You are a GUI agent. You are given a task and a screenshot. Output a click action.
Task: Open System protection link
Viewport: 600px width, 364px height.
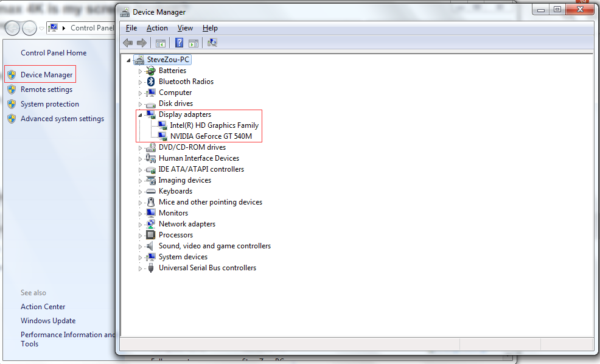click(50, 104)
